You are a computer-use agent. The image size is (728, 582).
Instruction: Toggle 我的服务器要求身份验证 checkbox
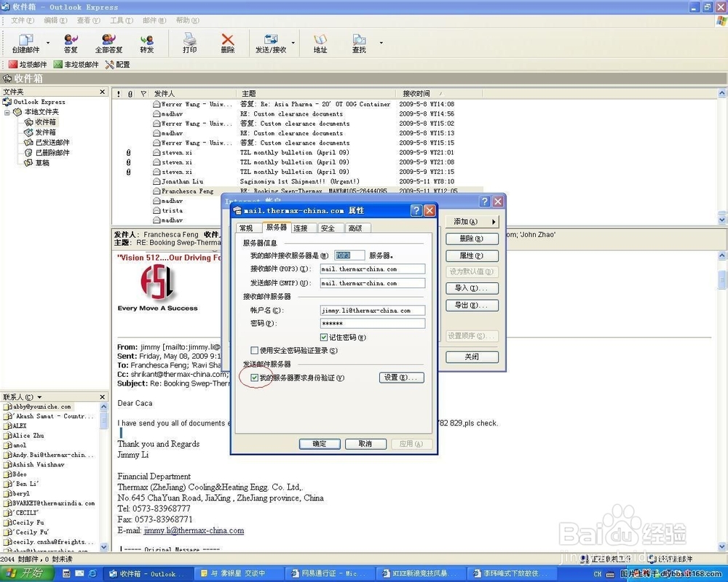tap(254, 378)
